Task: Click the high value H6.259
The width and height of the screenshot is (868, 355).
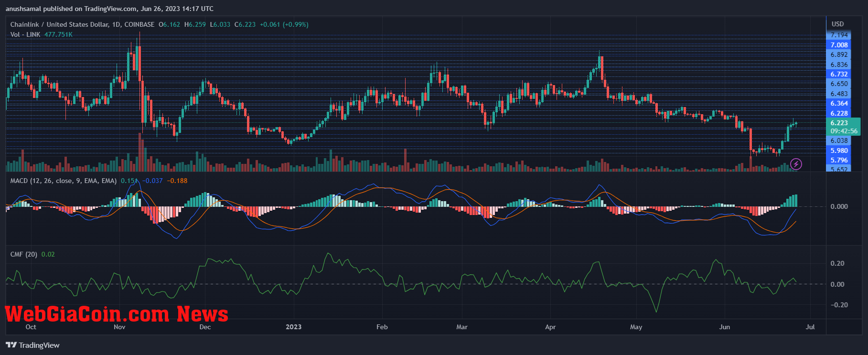Action: click(x=195, y=24)
